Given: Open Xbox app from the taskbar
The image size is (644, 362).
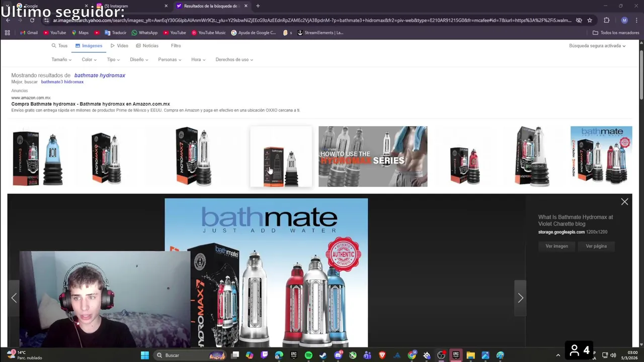Looking at the screenshot, I should pyautogui.click(x=353, y=355).
